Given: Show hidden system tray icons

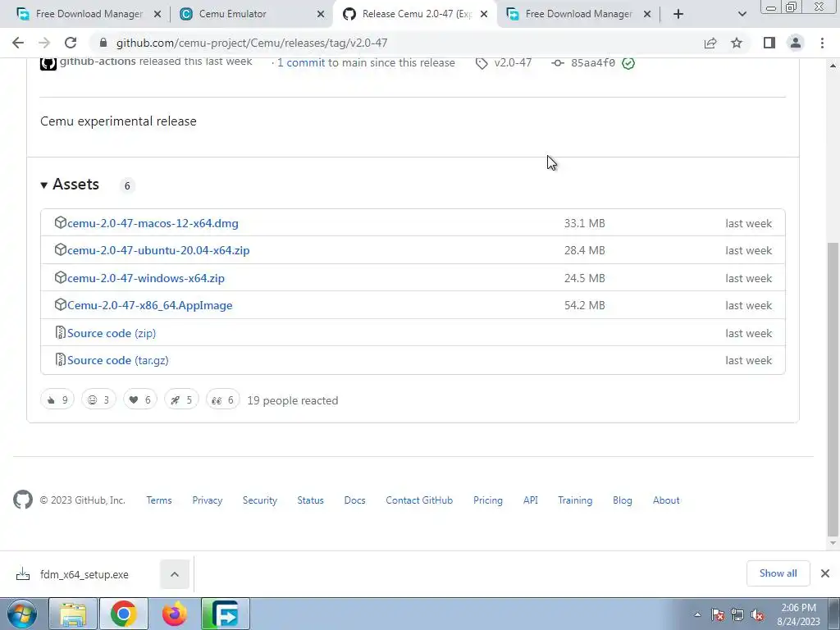Looking at the screenshot, I should [697, 615].
